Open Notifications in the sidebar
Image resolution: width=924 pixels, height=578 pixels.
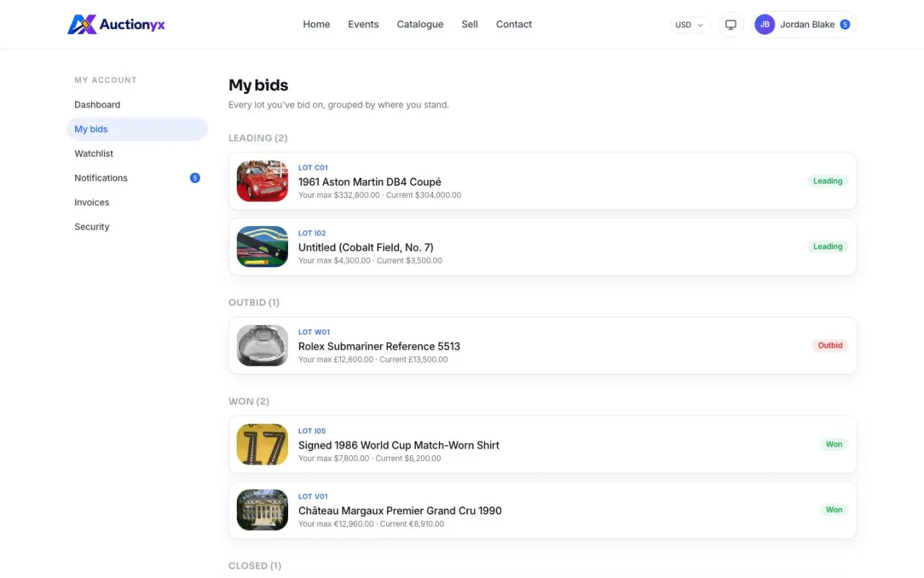[137, 178]
